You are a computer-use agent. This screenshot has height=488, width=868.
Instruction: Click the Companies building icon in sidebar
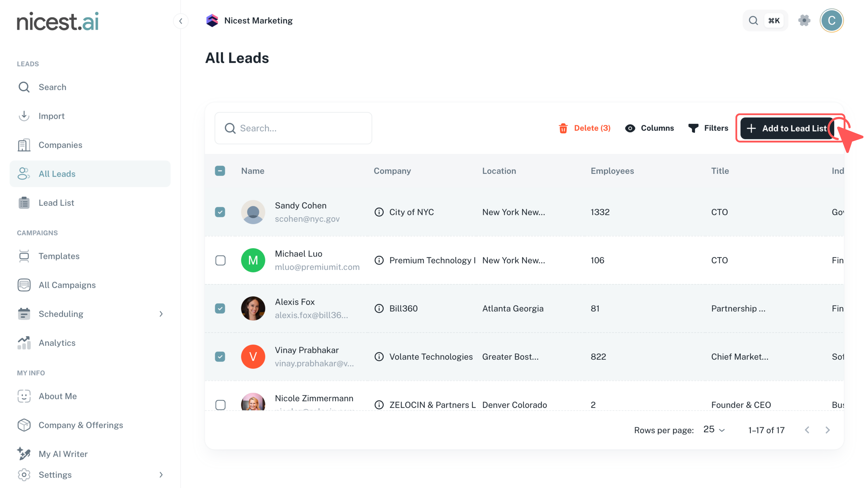tap(24, 145)
